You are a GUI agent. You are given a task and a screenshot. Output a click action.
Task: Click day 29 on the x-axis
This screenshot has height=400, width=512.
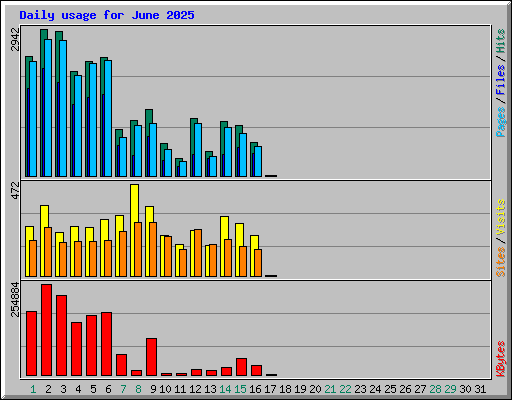click(450, 389)
